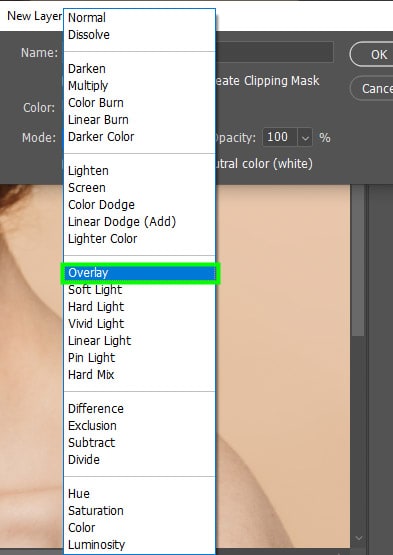This screenshot has height=555, width=393.
Task: Pick Vivid Light blend mode
Action: (x=139, y=324)
